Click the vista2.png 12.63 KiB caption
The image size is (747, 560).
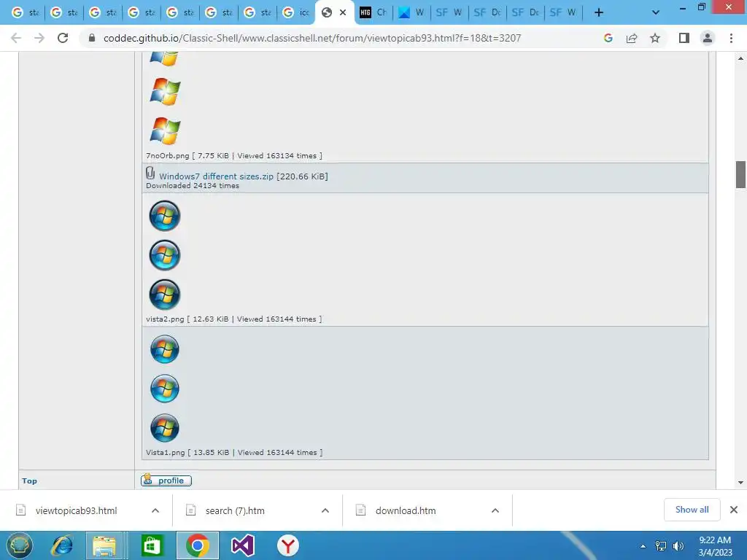coord(233,319)
